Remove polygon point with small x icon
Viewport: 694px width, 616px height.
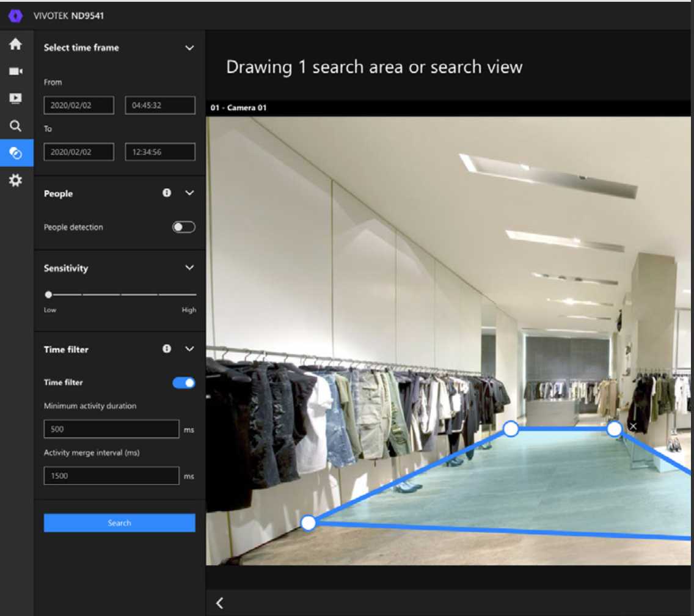[x=634, y=425]
